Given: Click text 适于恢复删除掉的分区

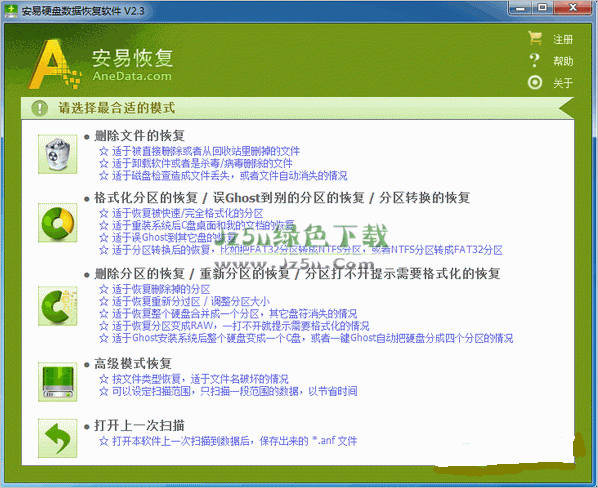Looking at the screenshot, I should (161, 289).
